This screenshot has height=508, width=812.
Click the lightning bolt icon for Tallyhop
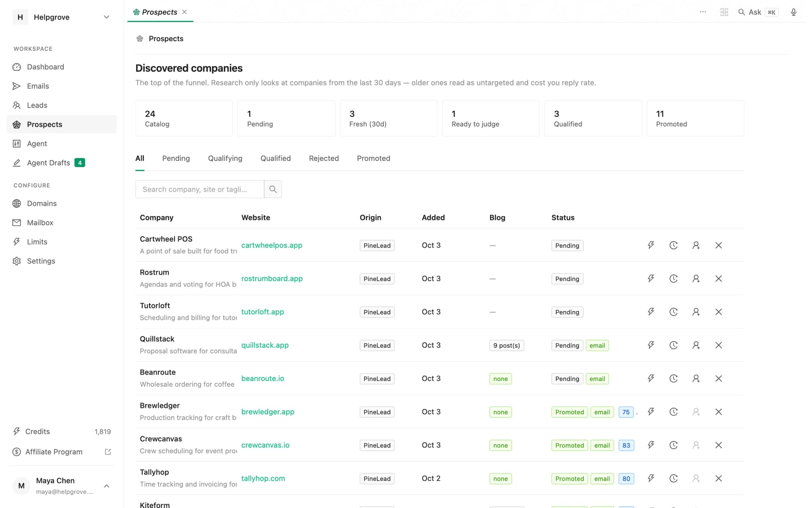pos(651,479)
